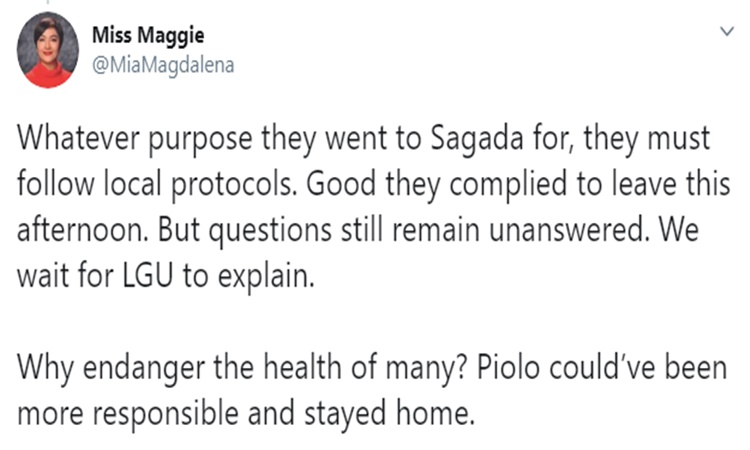Viewport: 750px width, 450px height.
Task: Click the line beginning afternoon. But questions
Action: pos(358,230)
